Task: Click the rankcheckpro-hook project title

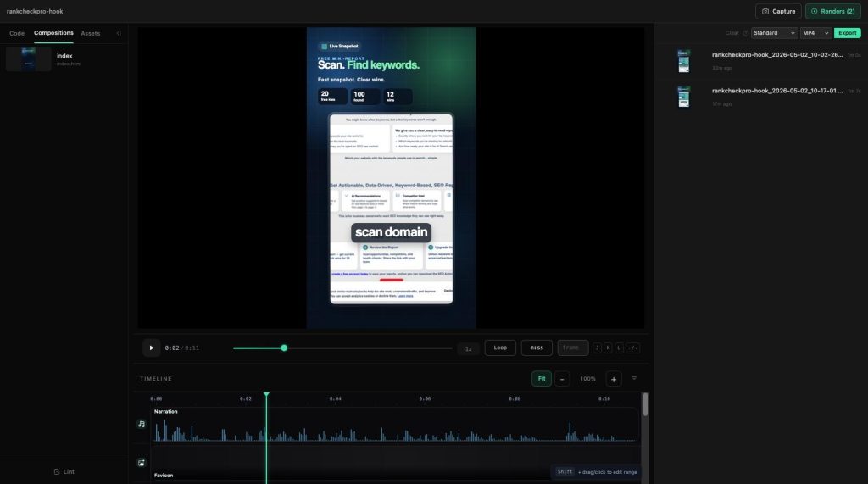Action: click(x=35, y=11)
